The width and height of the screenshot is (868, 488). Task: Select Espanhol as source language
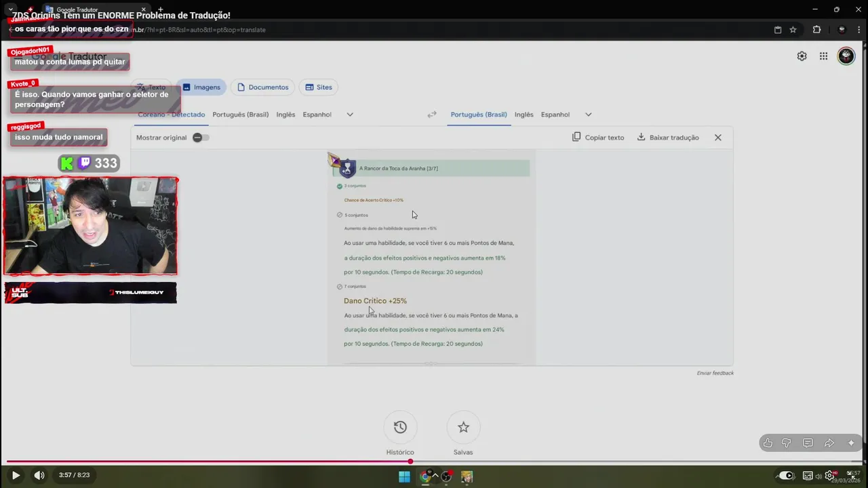317,115
